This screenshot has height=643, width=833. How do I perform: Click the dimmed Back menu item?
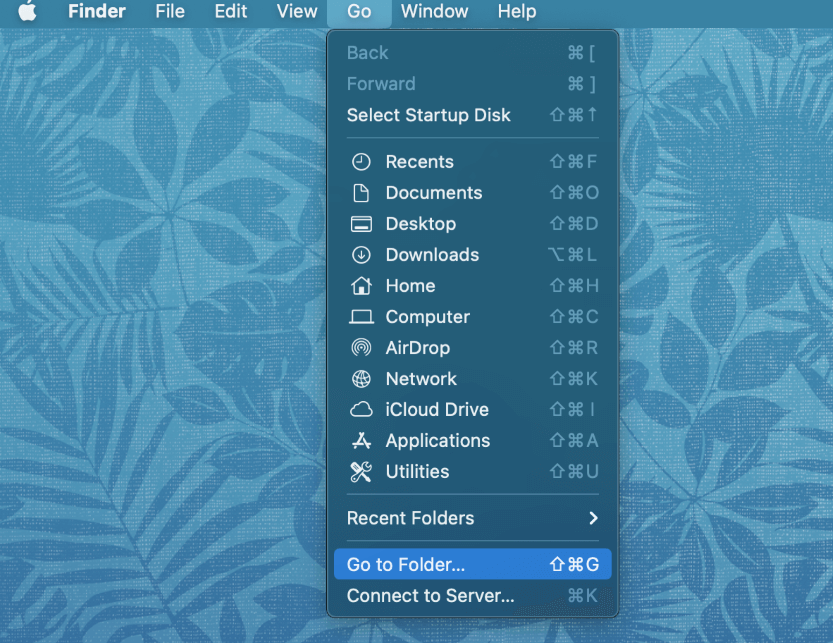(x=473, y=53)
